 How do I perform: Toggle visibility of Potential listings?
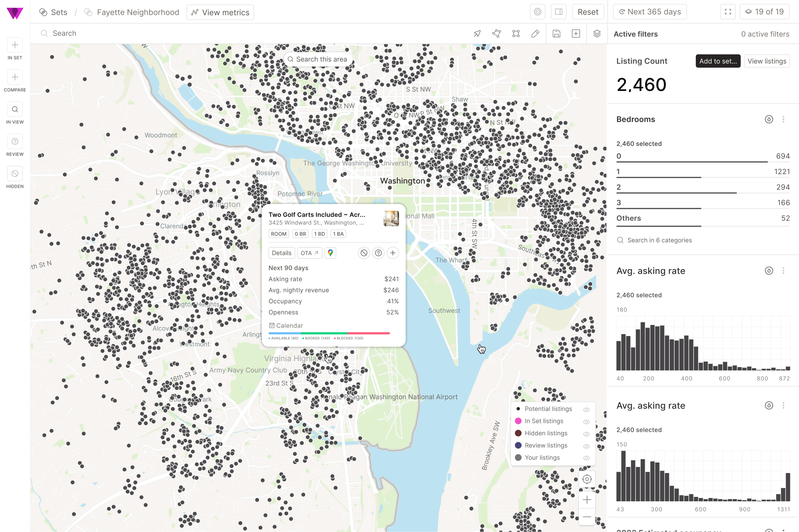pyautogui.click(x=586, y=409)
